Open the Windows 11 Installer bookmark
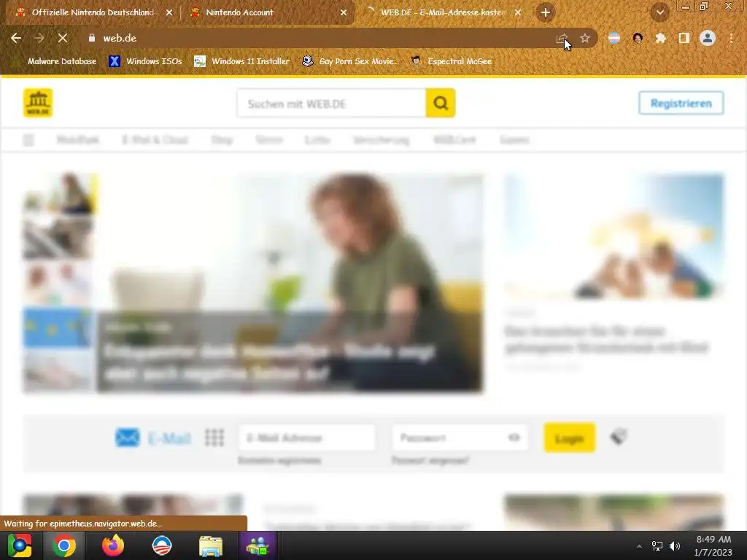Image resolution: width=747 pixels, height=560 pixels. coord(242,61)
